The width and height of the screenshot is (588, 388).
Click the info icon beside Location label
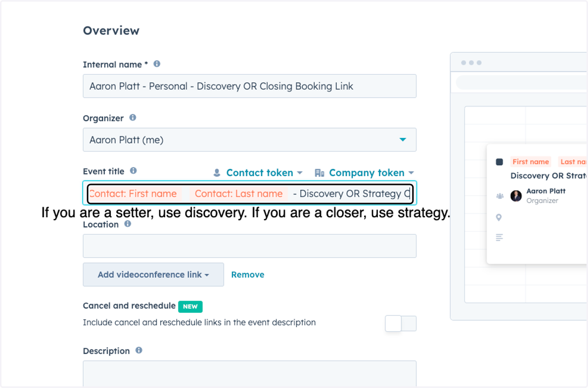click(x=128, y=224)
